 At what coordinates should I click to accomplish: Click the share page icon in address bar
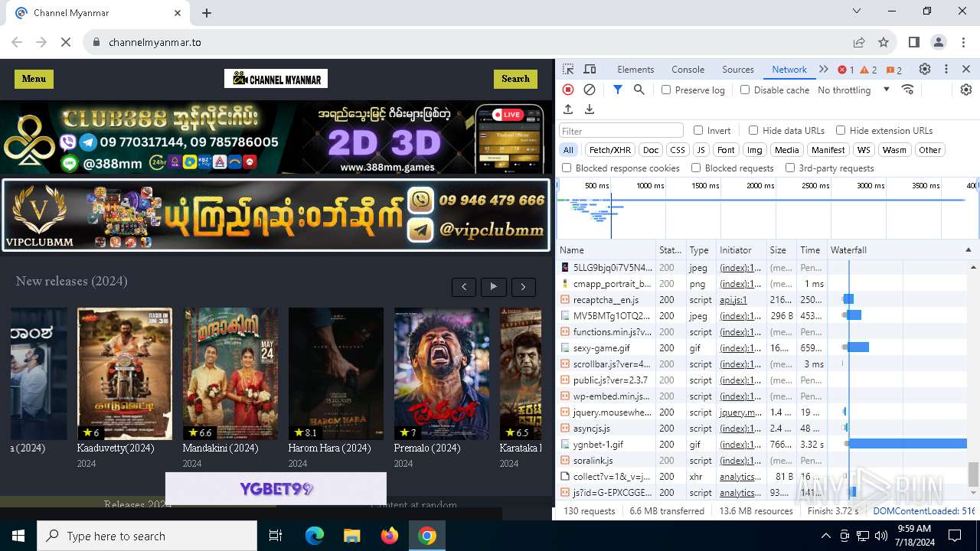pyautogui.click(x=859, y=42)
